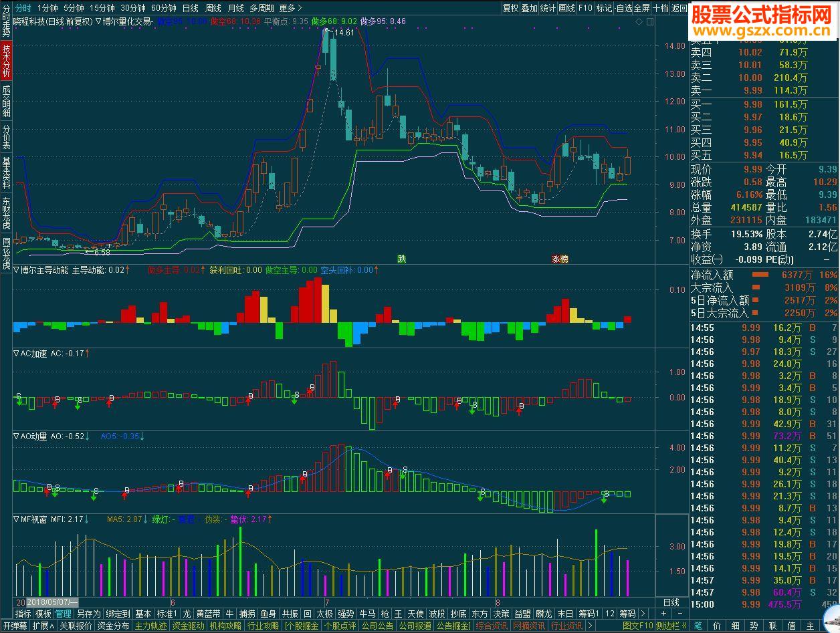This screenshot has width=840, height=633.
Task: Open the 分价表 side tab
Action: (x=6, y=138)
